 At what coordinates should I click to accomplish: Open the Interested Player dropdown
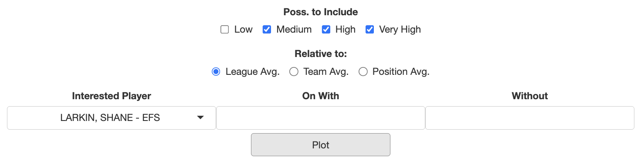tap(112, 118)
